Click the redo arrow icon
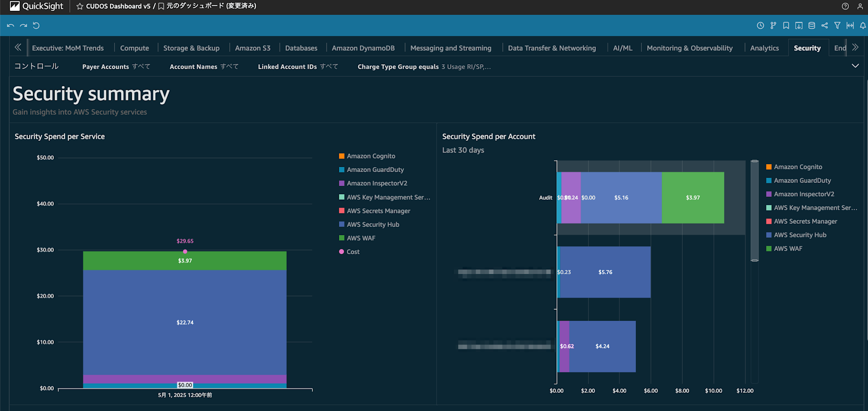 [23, 26]
